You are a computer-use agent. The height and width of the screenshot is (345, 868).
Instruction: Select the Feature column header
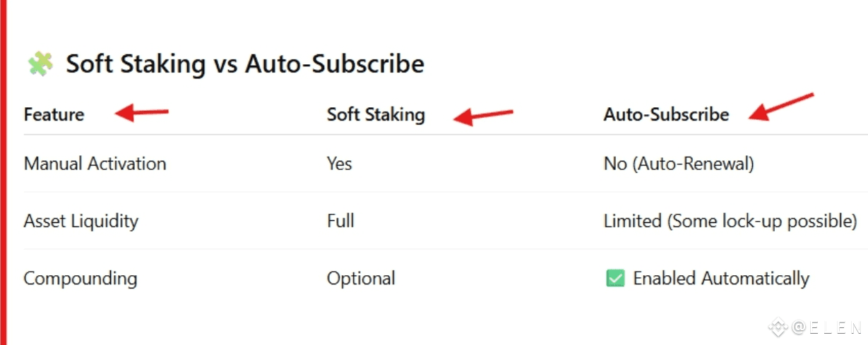coord(54,114)
